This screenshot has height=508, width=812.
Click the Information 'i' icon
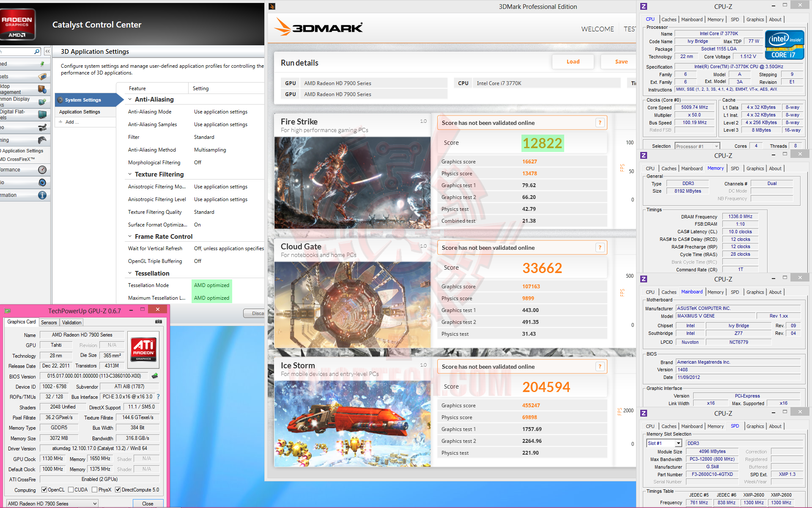(42, 195)
